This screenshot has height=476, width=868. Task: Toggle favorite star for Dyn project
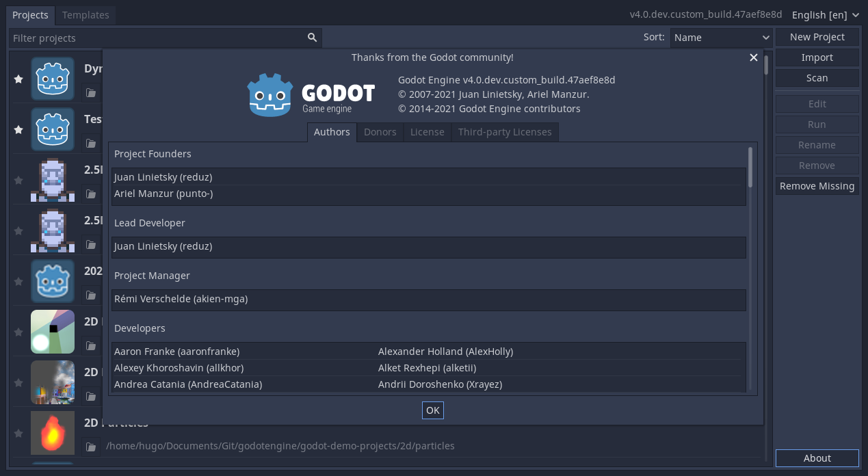click(18, 79)
